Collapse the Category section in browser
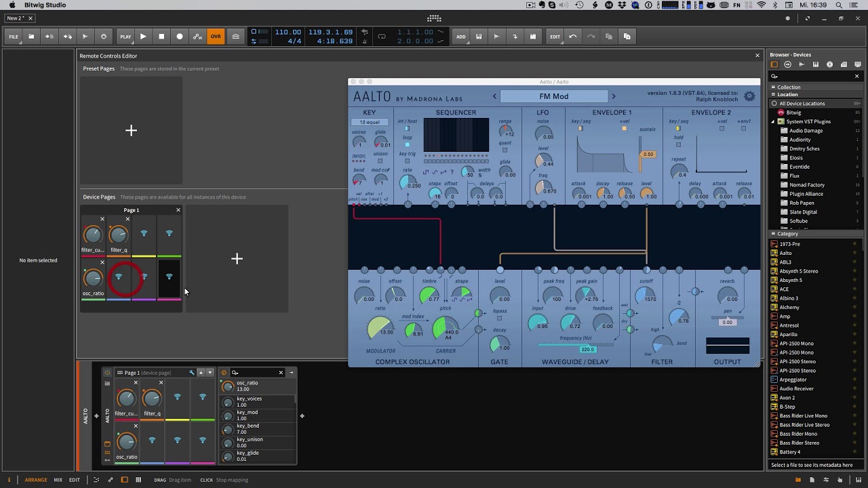Viewport: 868px width, 488px height. 773,234
